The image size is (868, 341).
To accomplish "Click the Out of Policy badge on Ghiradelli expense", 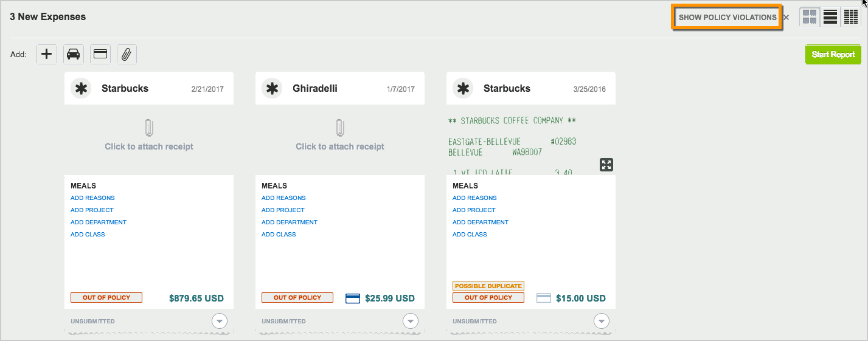I will click(x=297, y=298).
